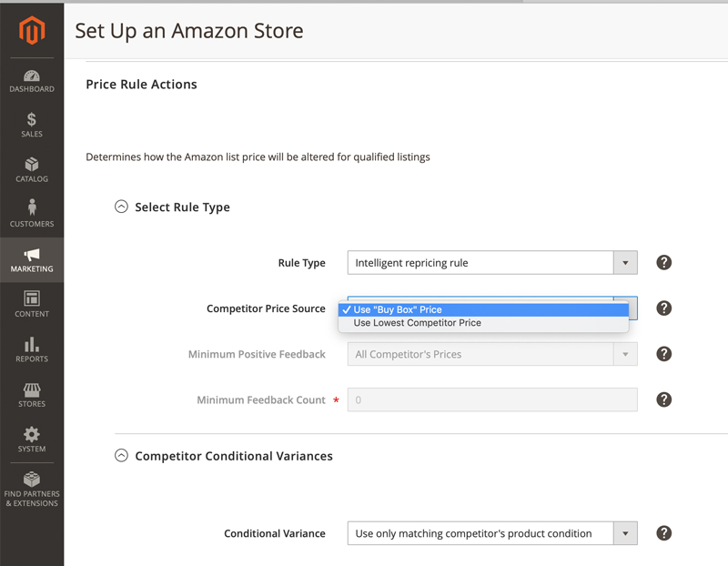Collapse Competitor Conditional Variances section

pos(121,455)
